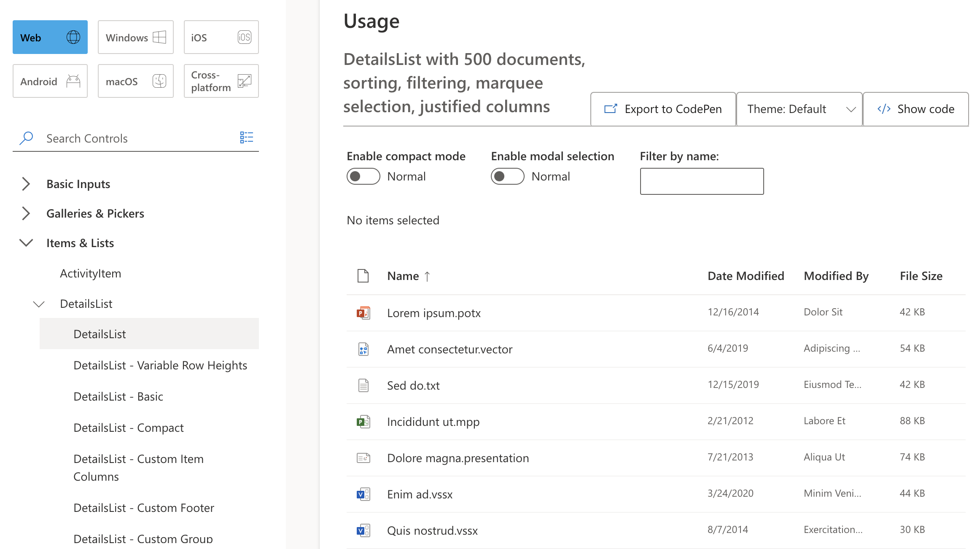Toggle Enable modal selection switch
This screenshot has height=549, width=980.
[508, 176]
